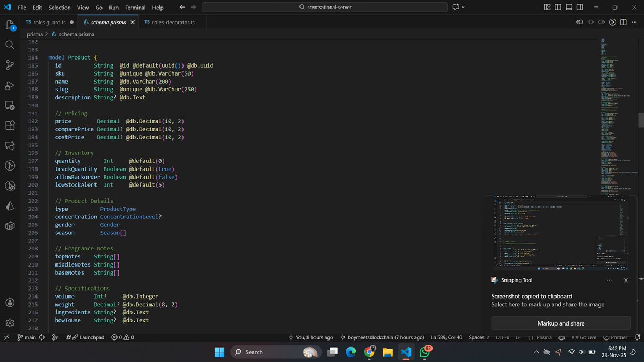Open the line ending selector showing LF
Image resolution: width=644 pixels, height=362 pixels.
517,337
